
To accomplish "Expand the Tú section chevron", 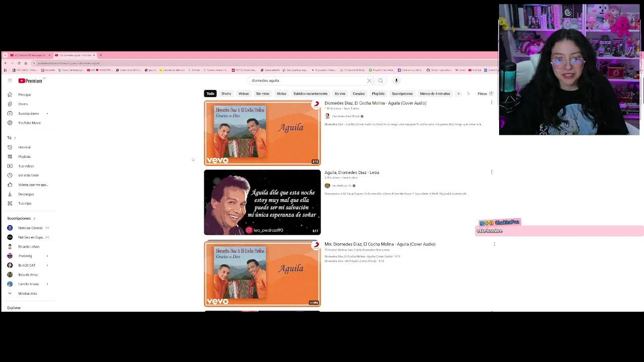I will click(15, 138).
